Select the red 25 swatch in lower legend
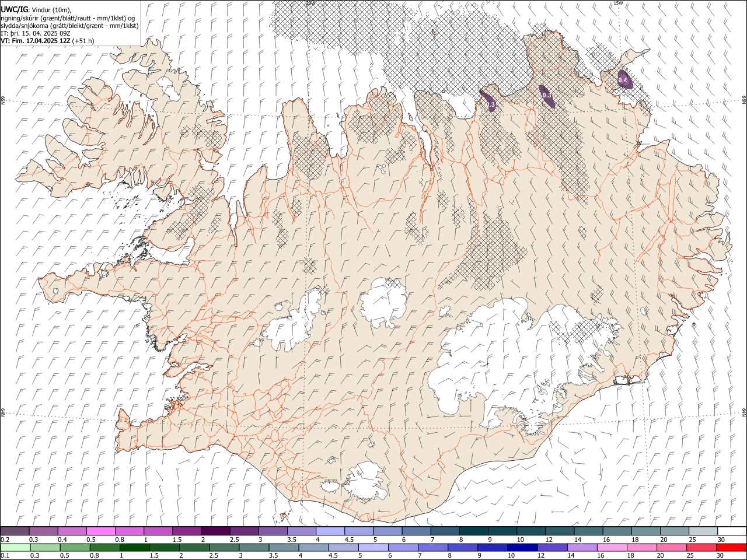 701,548
